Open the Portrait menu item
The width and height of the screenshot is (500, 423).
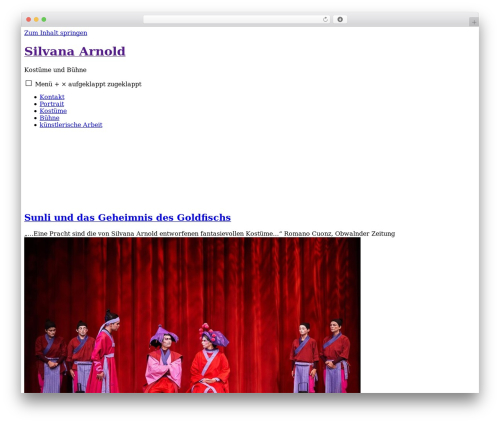click(52, 104)
